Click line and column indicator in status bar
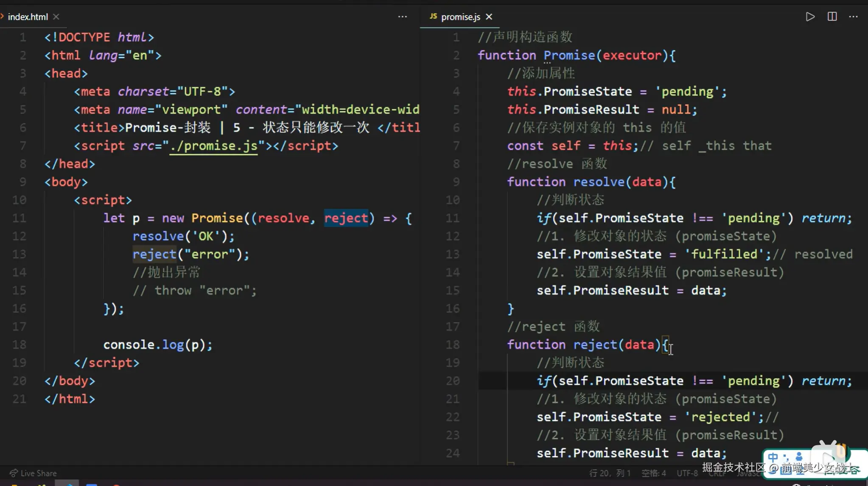The image size is (868, 486). (x=610, y=473)
